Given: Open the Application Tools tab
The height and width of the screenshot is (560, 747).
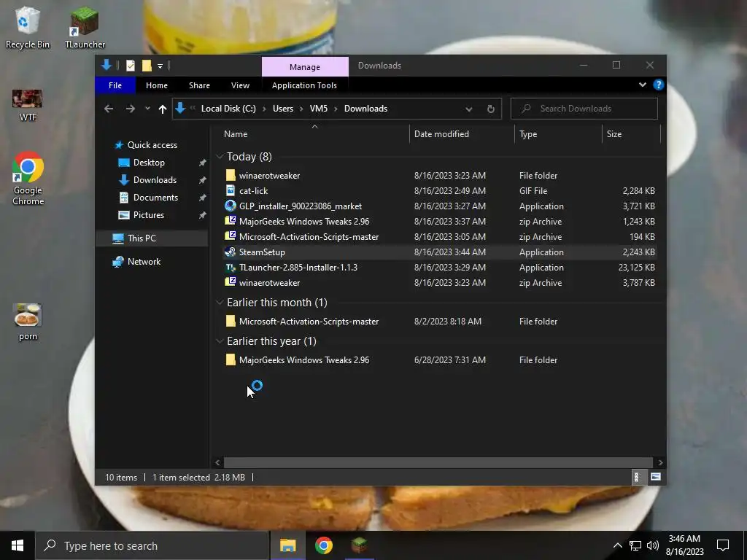Looking at the screenshot, I should [x=304, y=85].
